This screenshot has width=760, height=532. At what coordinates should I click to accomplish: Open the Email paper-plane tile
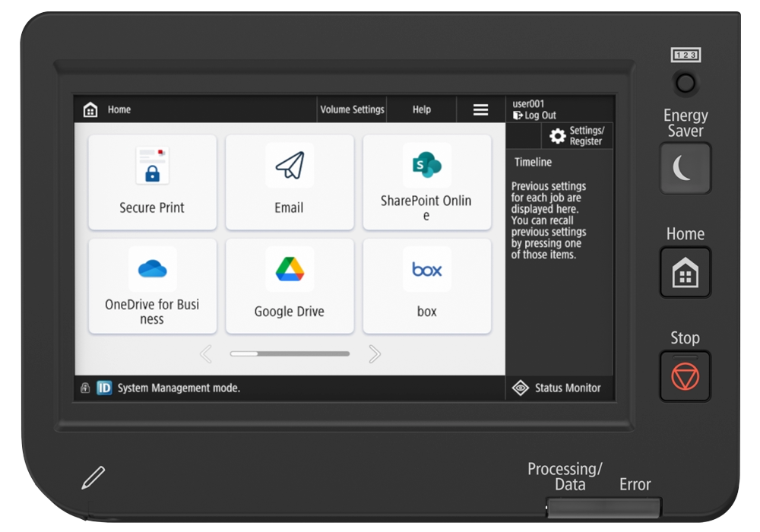pos(290,182)
